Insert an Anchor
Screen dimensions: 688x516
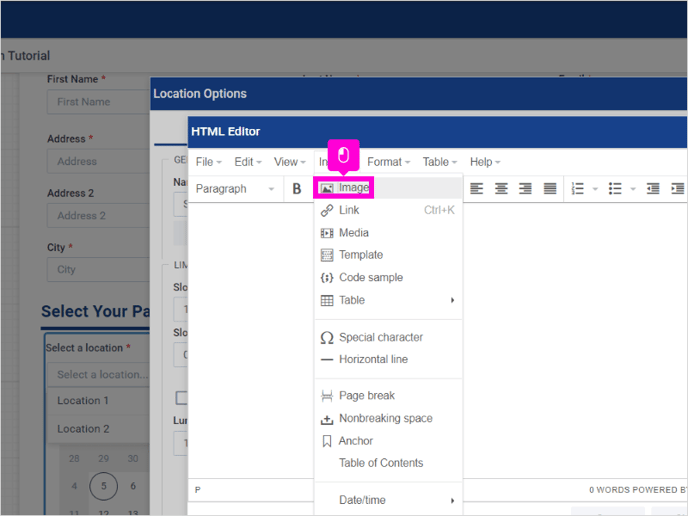tap(388, 441)
